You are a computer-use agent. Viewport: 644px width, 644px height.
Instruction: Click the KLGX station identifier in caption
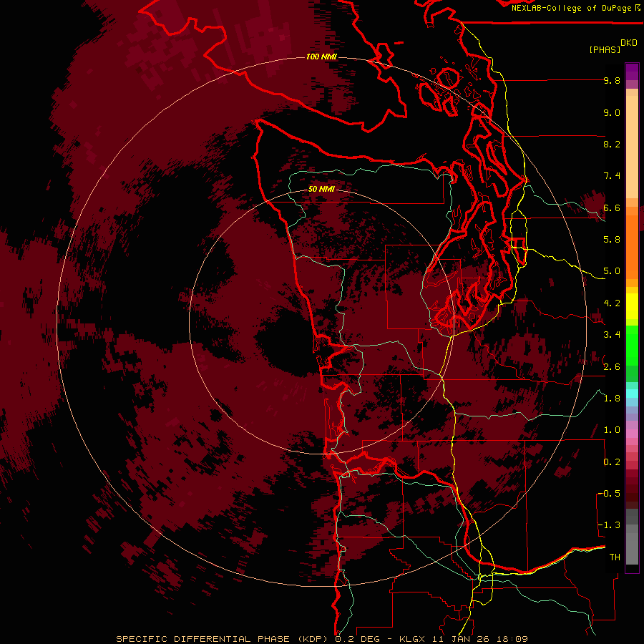[411, 639]
